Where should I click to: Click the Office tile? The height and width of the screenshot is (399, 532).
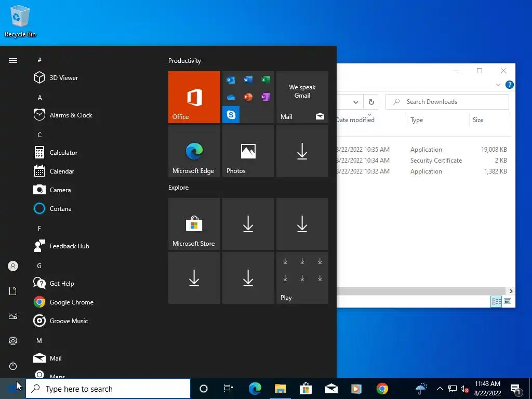194,97
